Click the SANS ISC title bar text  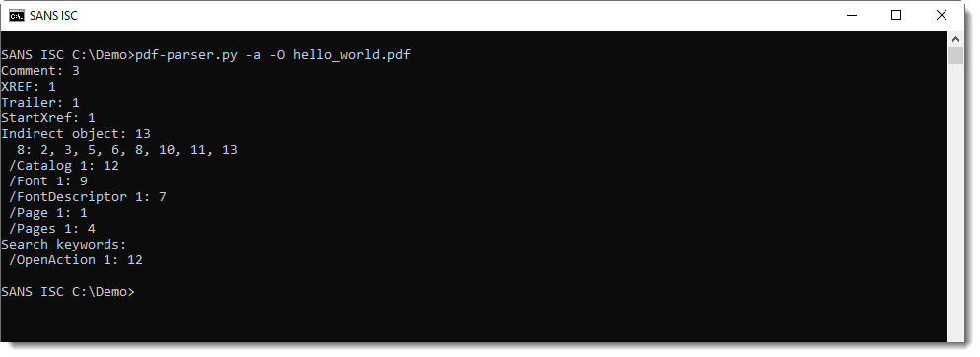click(x=54, y=16)
